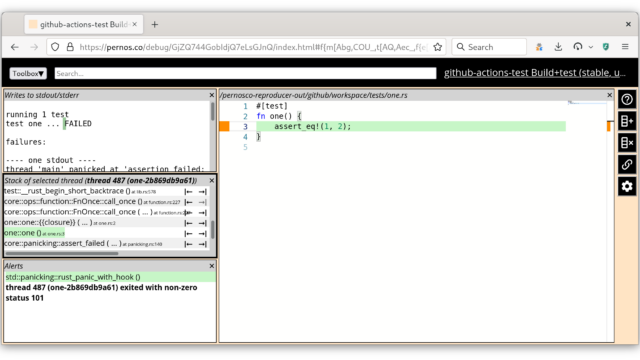
Task: Click the remove-panel icon in the sidebar
Action: (x=627, y=143)
